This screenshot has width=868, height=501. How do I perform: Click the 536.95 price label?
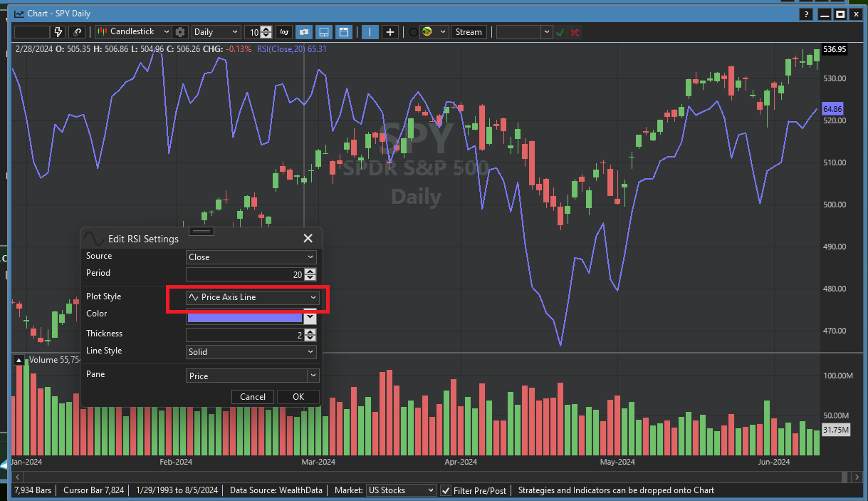tap(834, 50)
